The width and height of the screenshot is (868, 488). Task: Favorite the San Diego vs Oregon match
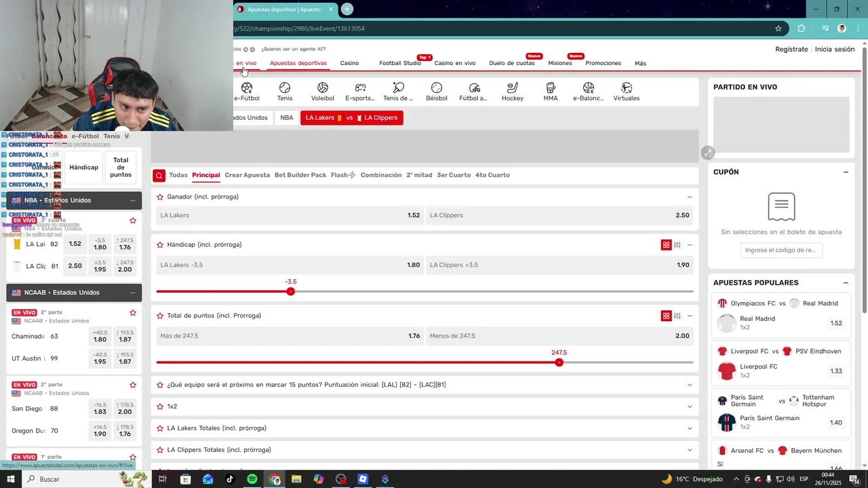coord(133,385)
